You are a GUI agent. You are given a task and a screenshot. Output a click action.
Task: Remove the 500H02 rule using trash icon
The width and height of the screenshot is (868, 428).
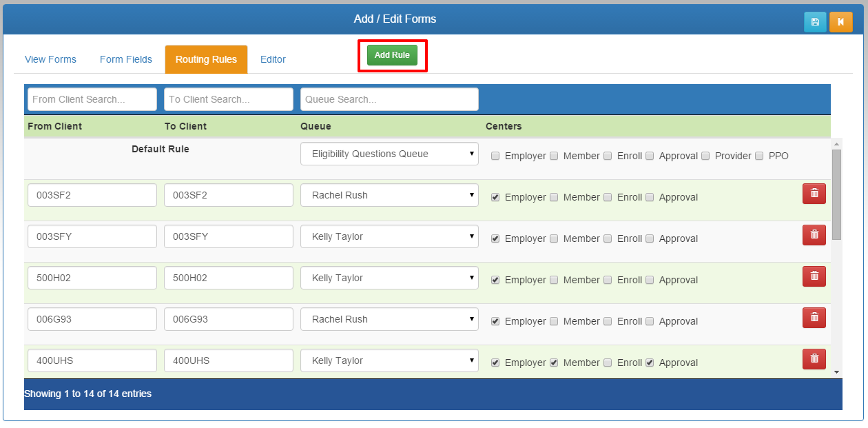point(814,276)
